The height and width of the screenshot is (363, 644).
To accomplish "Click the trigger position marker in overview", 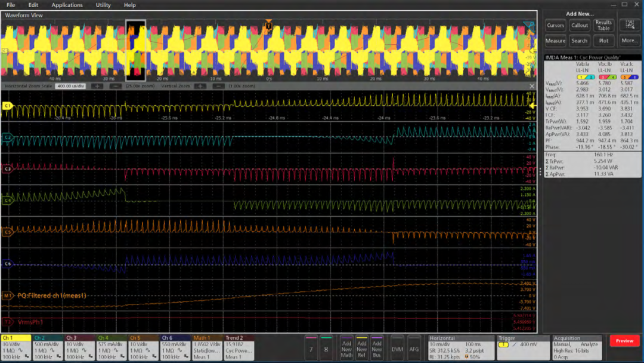I will click(268, 26).
